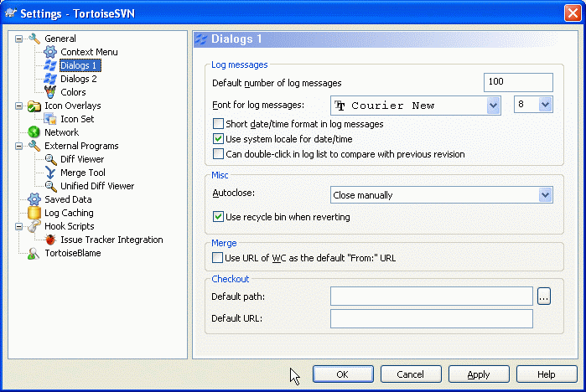Click the Colors palette icon
This screenshot has height=392, width=586.
[50, 92]
